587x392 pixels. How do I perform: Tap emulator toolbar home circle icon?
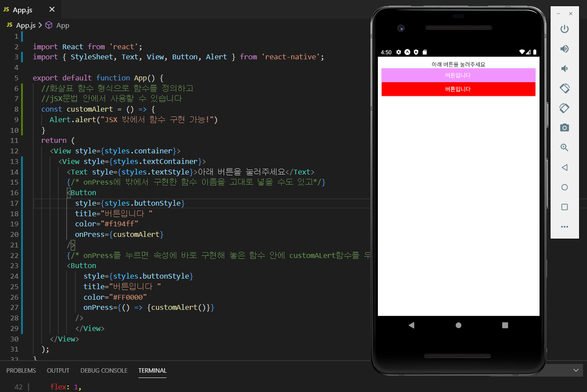point(565,187)
